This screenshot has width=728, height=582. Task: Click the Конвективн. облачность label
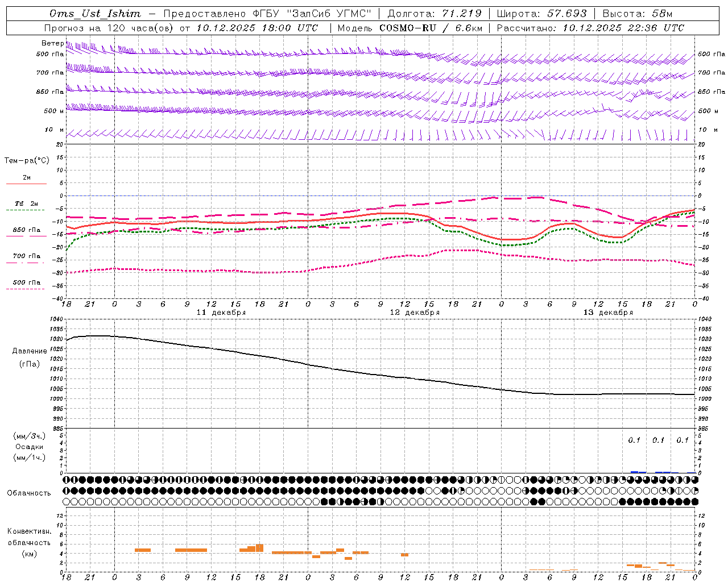coord(29,537)
